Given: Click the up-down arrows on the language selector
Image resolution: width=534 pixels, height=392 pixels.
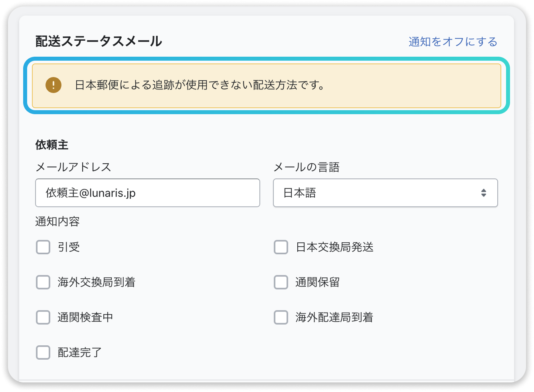Looking at the screenshot, I should (x=484, y=193).
